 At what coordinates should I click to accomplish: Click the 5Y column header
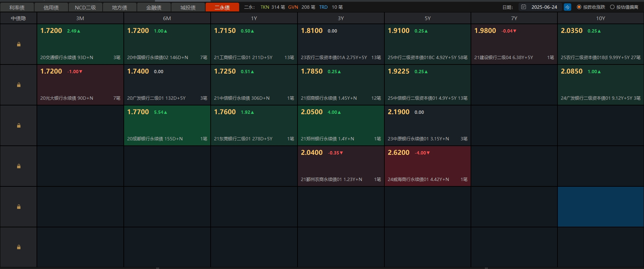point(428,18)
